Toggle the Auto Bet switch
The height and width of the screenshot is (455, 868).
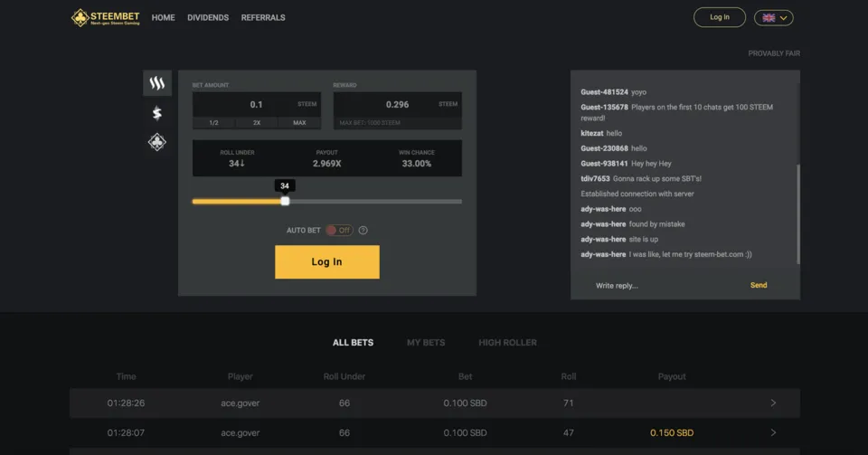(339, 231)
